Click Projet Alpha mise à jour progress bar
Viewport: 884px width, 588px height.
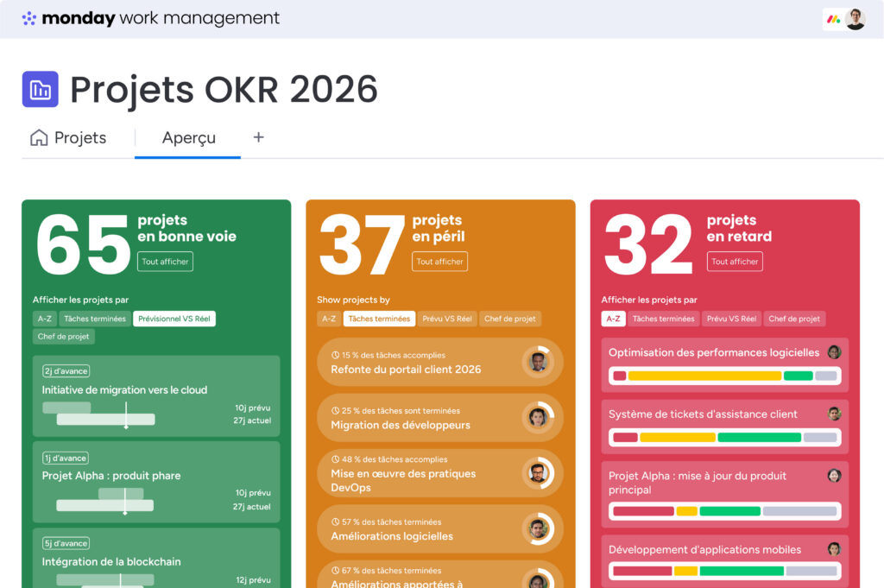[x=725, y=511]
